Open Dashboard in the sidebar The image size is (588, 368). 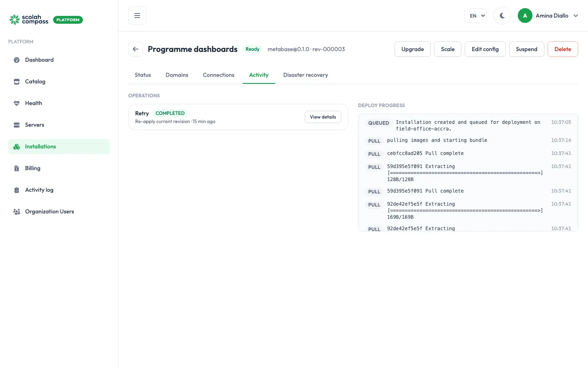tap(59, 60)
